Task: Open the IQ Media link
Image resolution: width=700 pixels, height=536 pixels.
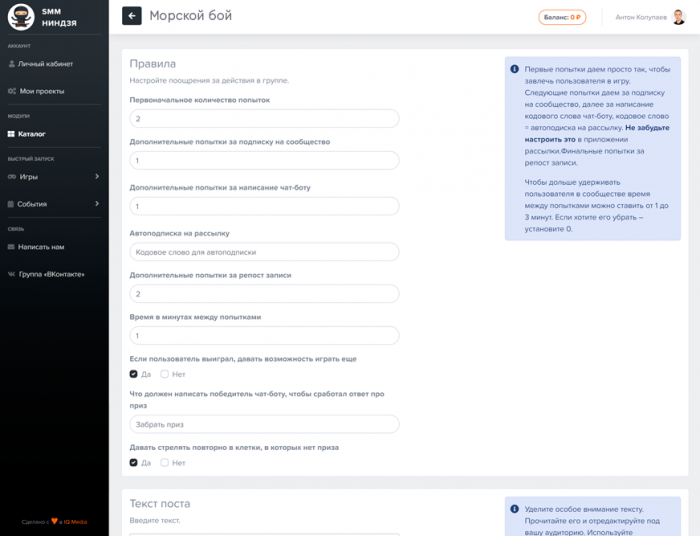Action: tap(75, 522)
